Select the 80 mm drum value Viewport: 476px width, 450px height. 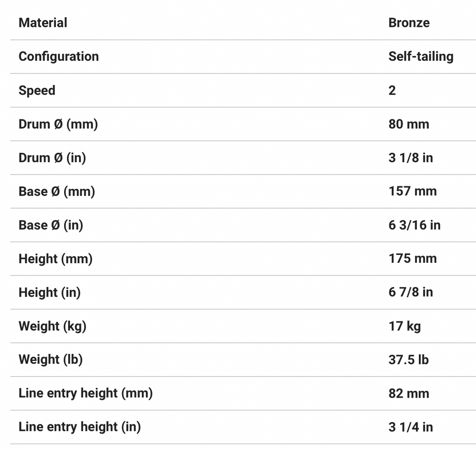(409, 124)
